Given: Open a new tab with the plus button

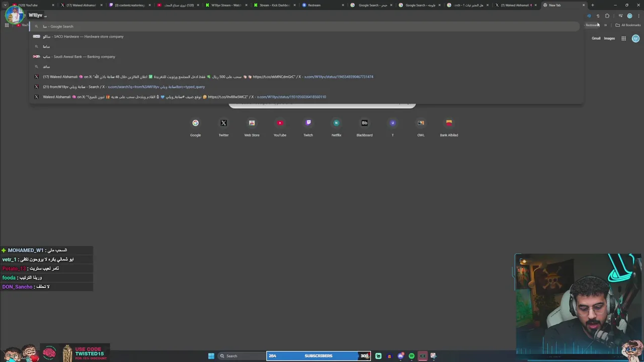Looking at the screenshot, I should pyautogui.click(x=593, y=5).
